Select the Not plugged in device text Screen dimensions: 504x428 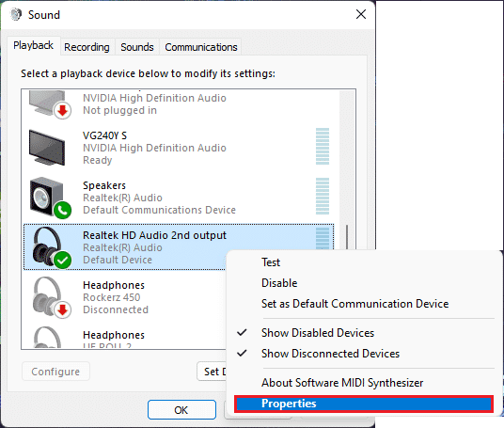120,110
